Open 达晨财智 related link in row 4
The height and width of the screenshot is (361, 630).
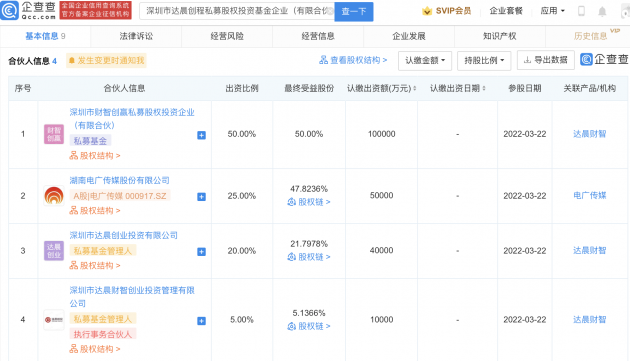(589, 320)
